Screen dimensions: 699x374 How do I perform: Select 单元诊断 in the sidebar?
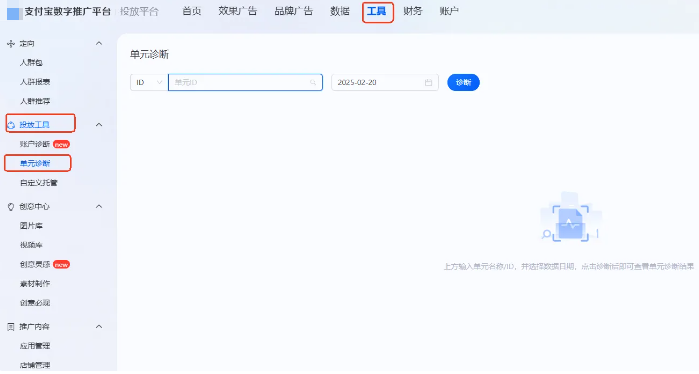35,164
